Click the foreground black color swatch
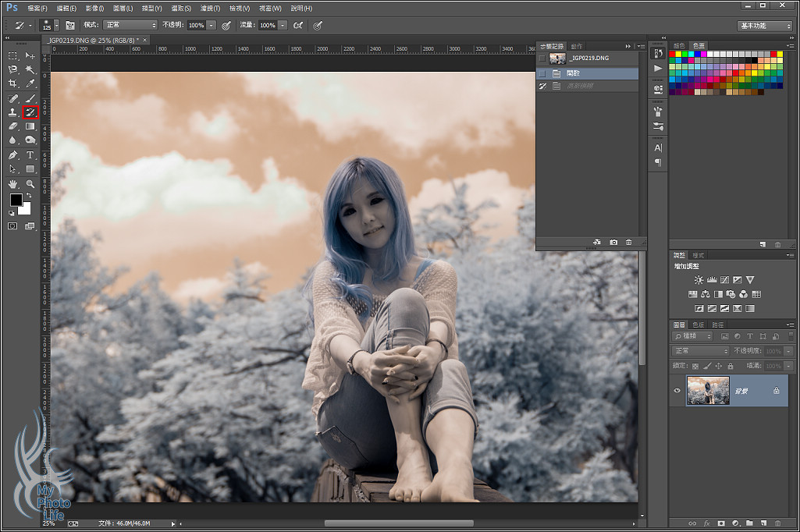The width and height of the screenshot is (800, 532). (16, 200)
